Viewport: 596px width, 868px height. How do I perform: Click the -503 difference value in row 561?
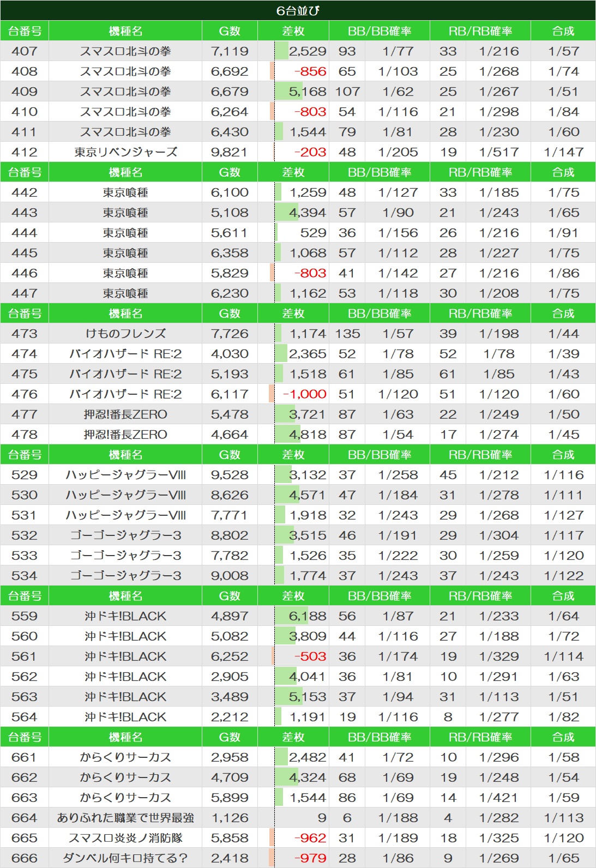310,656
